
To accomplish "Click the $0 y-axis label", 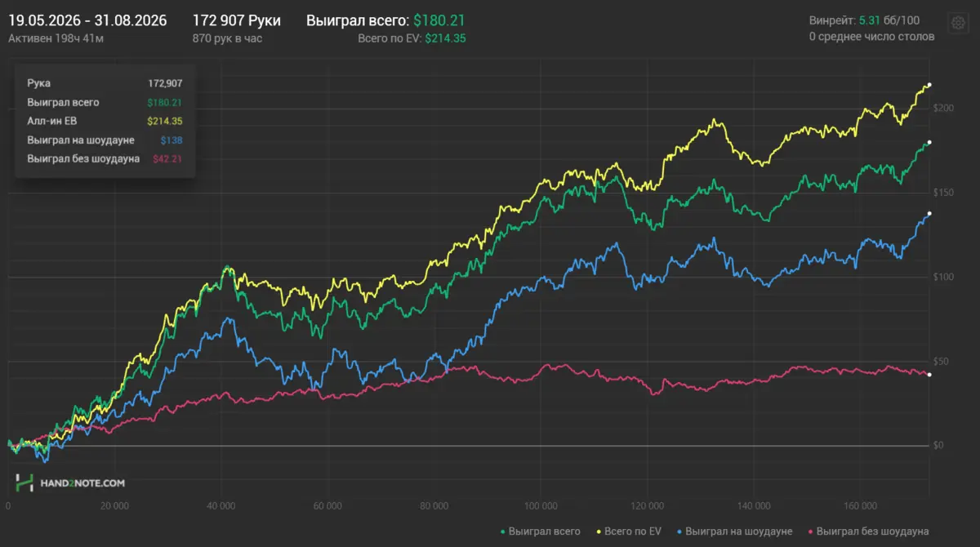I will (x=939, y=446).
